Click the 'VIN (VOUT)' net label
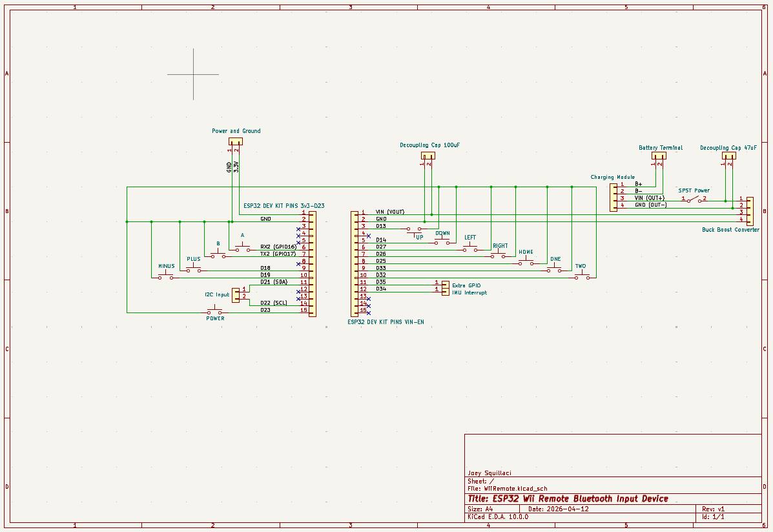 [390, 212]
